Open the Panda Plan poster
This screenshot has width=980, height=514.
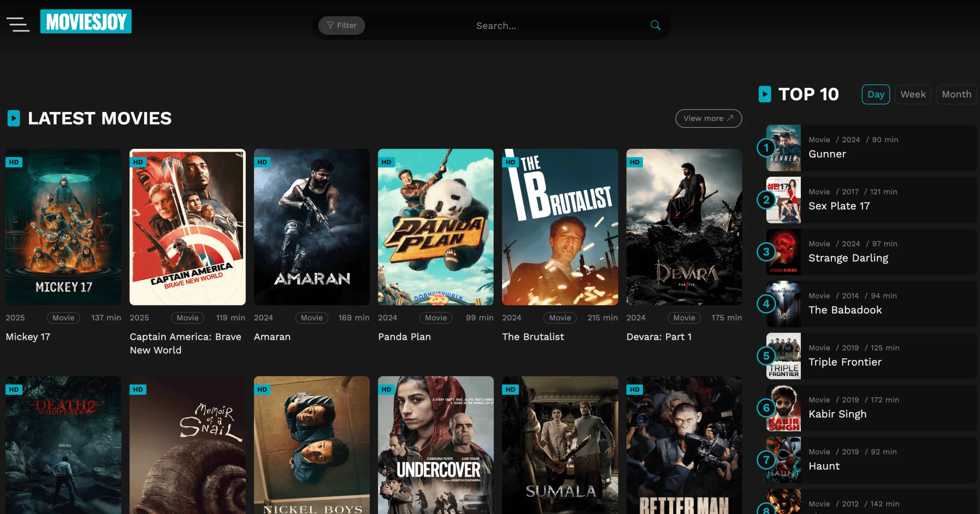pyautogui.click(x=436, y=227)
